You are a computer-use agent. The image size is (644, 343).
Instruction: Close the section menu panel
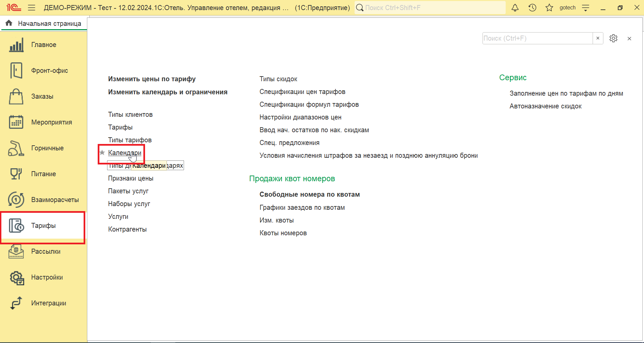[x=629, y=39]
